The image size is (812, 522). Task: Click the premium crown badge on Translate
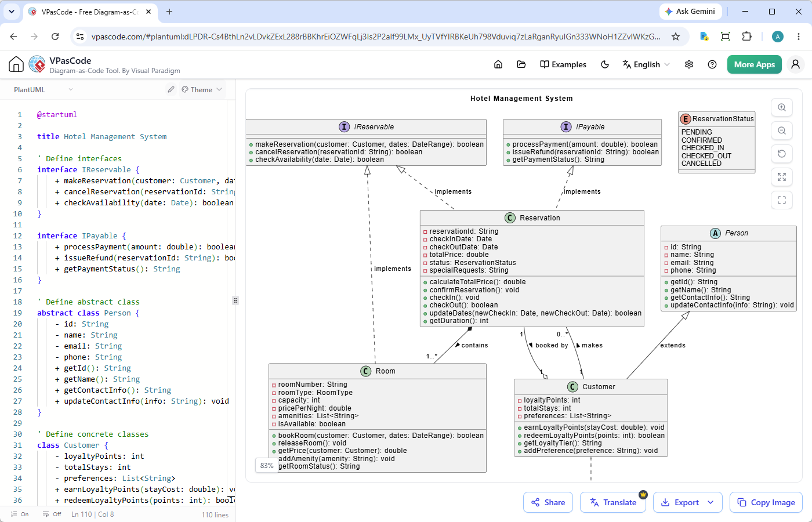coord(643,495)
